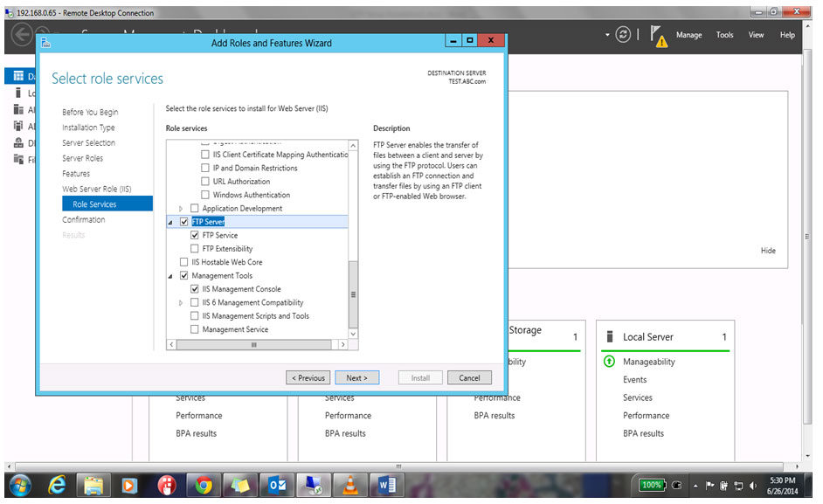Screen dimensions: 823x504
Task: Click the taskbar clock showing 5:30 PM
Action: click(x=782, y=486)
